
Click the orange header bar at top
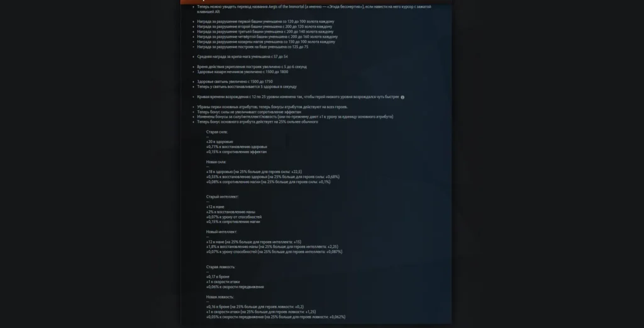click(316, 2)
